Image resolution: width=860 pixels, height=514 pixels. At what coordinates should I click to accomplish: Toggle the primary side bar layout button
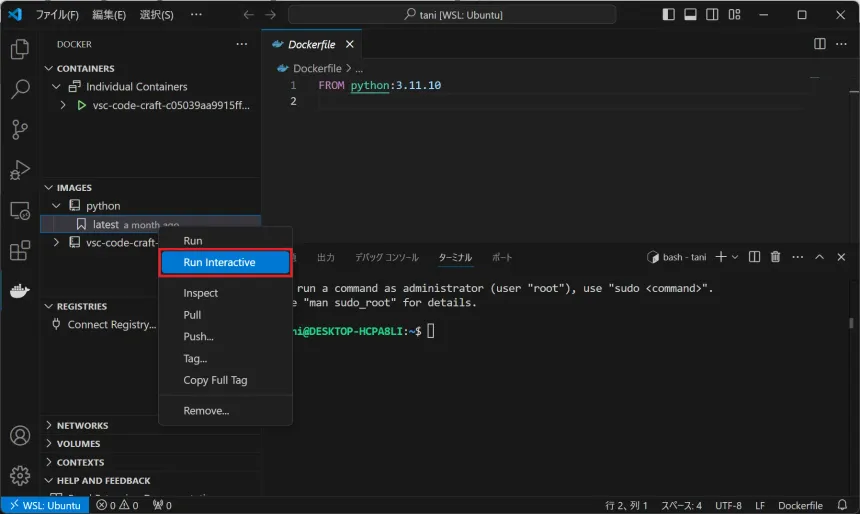click(x=668, y=15)
